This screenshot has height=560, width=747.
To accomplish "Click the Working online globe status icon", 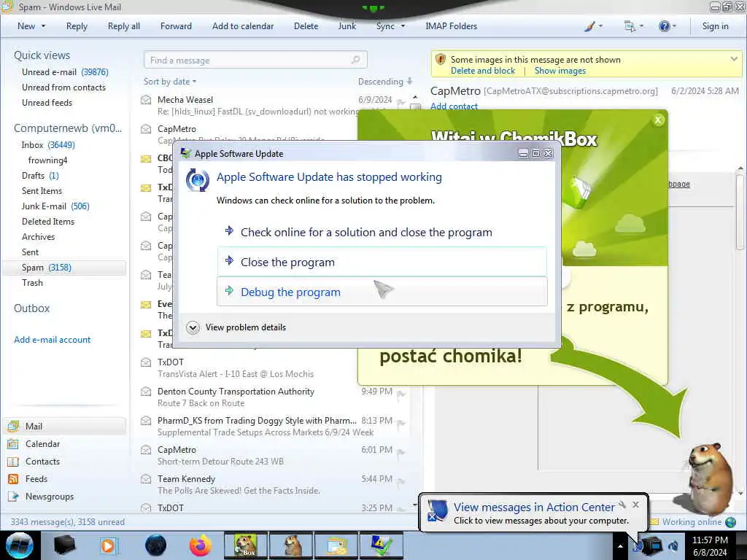I will click(x=730, y=522).
